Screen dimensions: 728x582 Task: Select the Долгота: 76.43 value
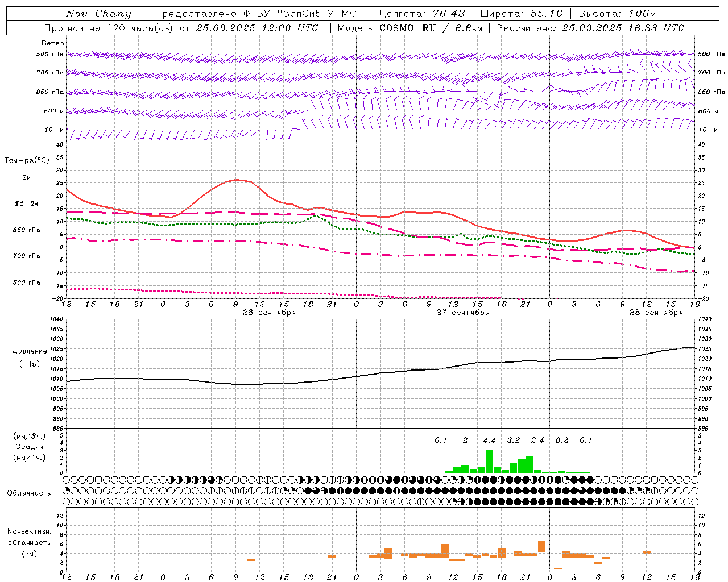[421, 14]
